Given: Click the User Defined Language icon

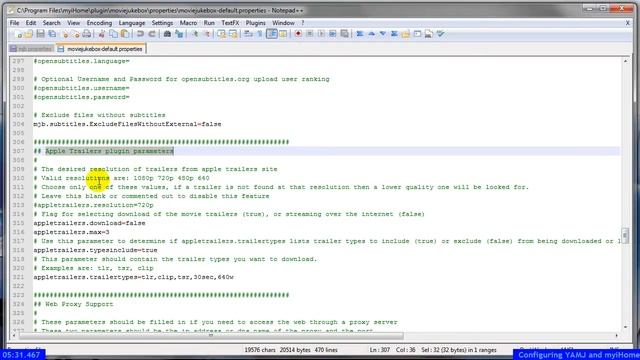Looking at the screenshot, I should pos(283,34).
